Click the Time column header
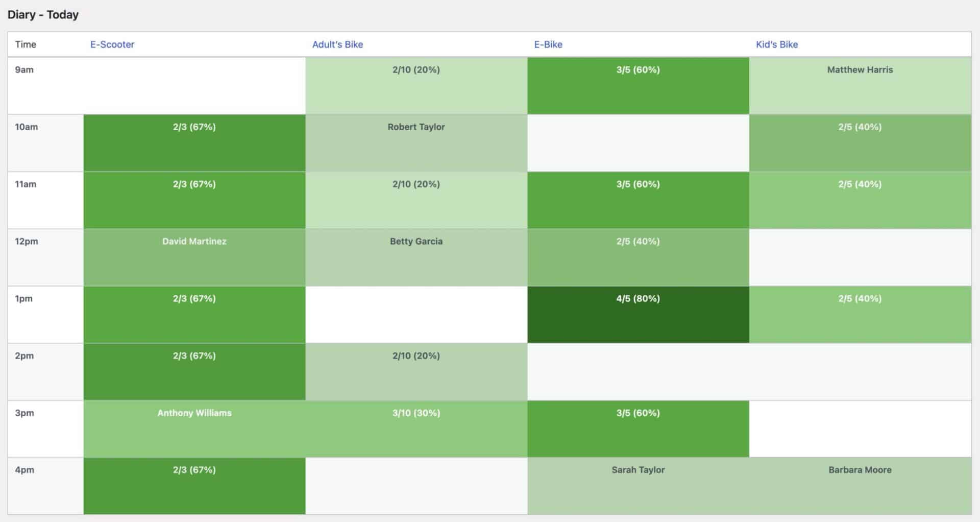Image resolution: width=980 pixels, height=522 pixels. pyautogui.click(x=26, y=44)
